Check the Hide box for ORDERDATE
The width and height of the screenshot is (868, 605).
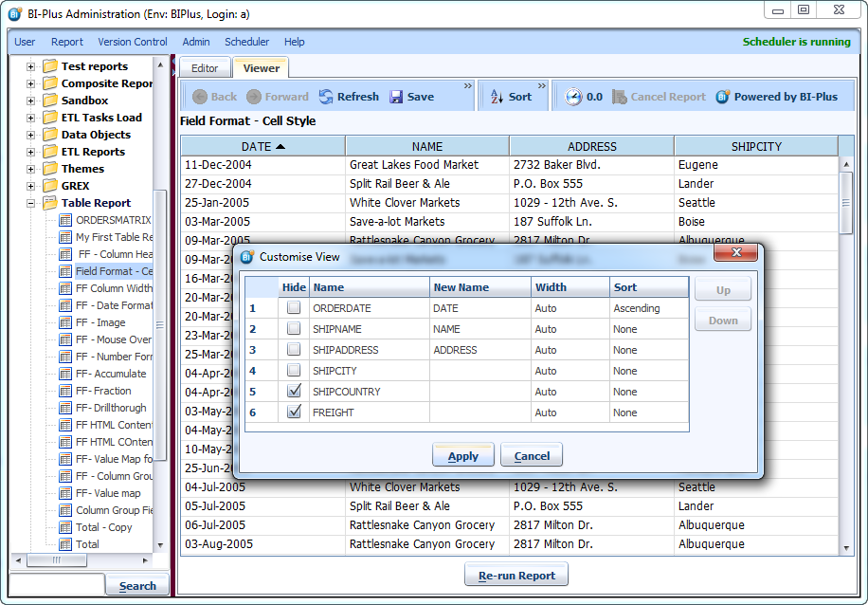(x=294, y=308)
